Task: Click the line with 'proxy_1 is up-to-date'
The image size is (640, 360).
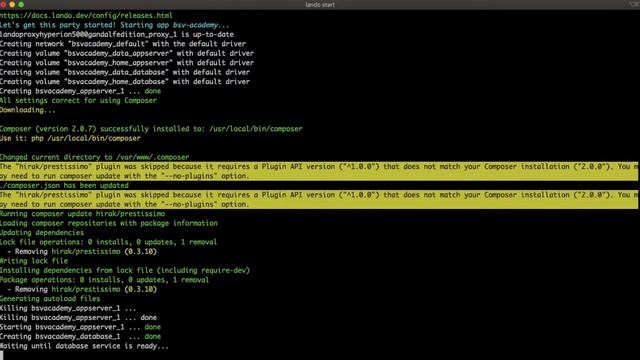Action: (x=117, y=34)
